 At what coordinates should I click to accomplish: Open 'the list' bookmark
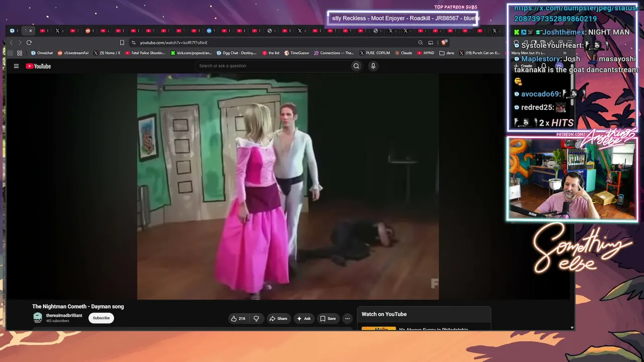[271, 53]
